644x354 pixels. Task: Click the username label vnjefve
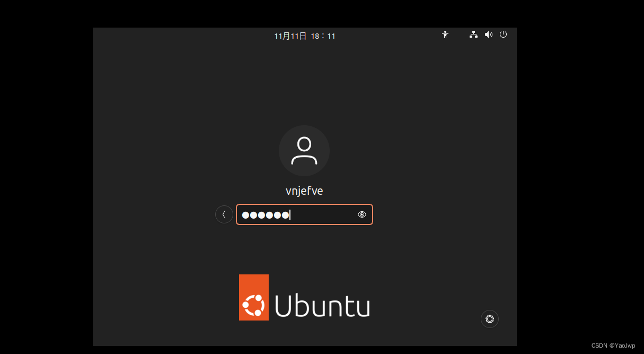(x=304, y=191)
